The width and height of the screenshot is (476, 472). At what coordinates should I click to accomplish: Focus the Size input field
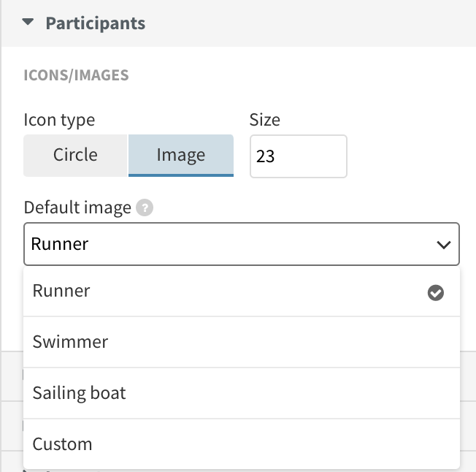point(299,156)
